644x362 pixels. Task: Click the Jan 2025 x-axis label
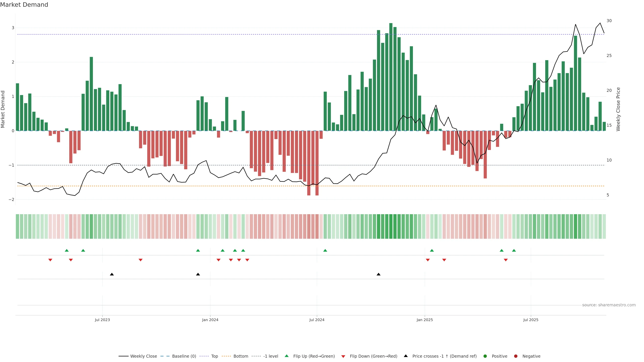pos(424,320)
